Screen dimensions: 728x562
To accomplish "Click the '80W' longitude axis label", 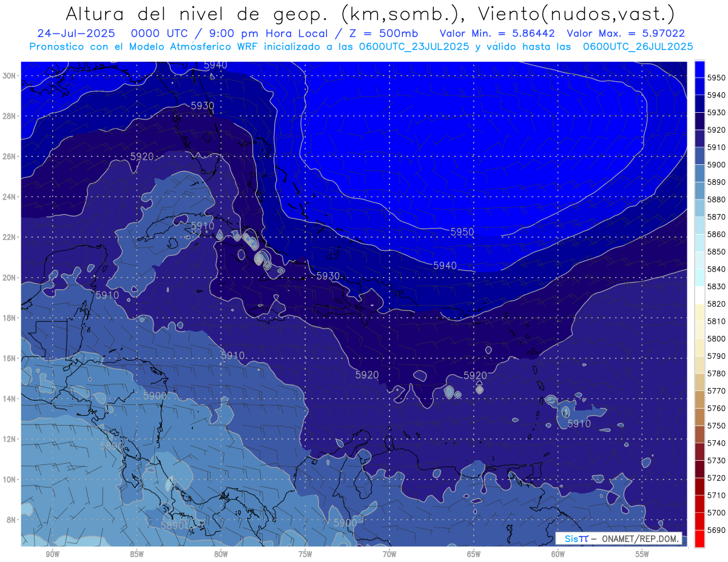I will (221, 554).
